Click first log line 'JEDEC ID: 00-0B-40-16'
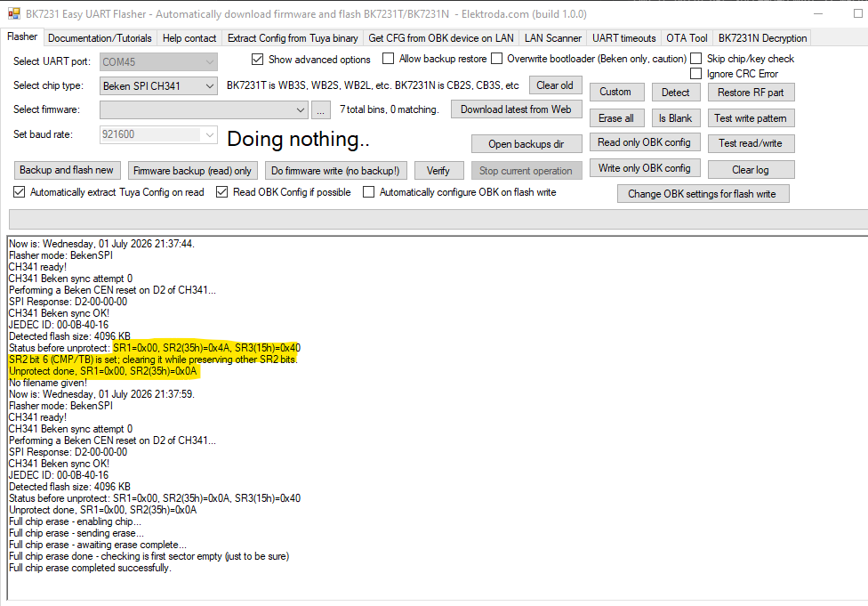868x606 pixels. point(59,325)
